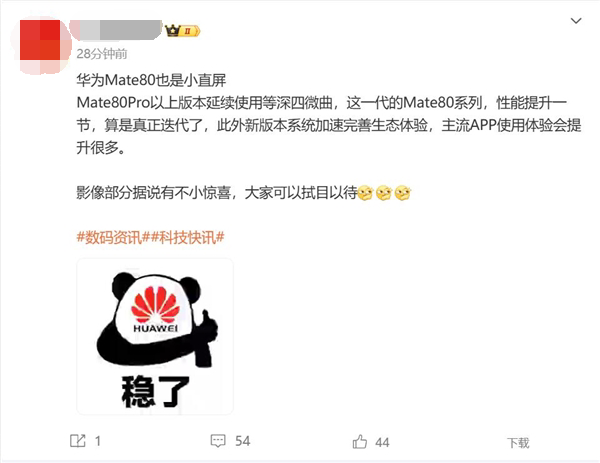
Task: Click the like count 44
Action: (x=382, y=443)
